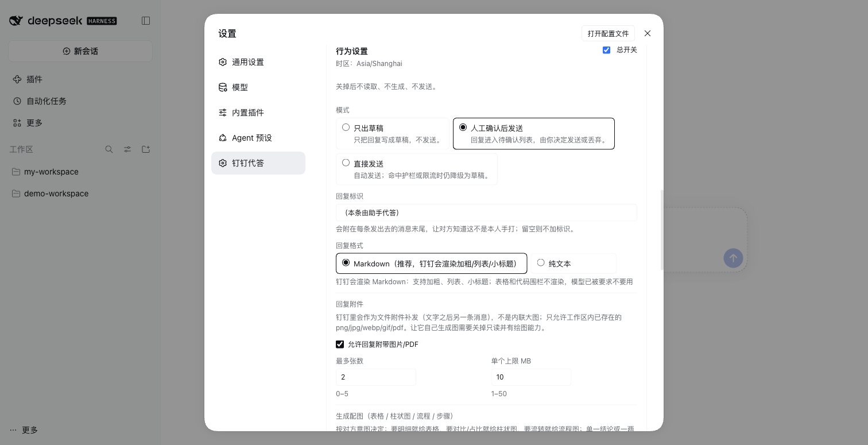Select 人工确认后发送 mode radio
868x445 pixels.
tap(463, 127)
